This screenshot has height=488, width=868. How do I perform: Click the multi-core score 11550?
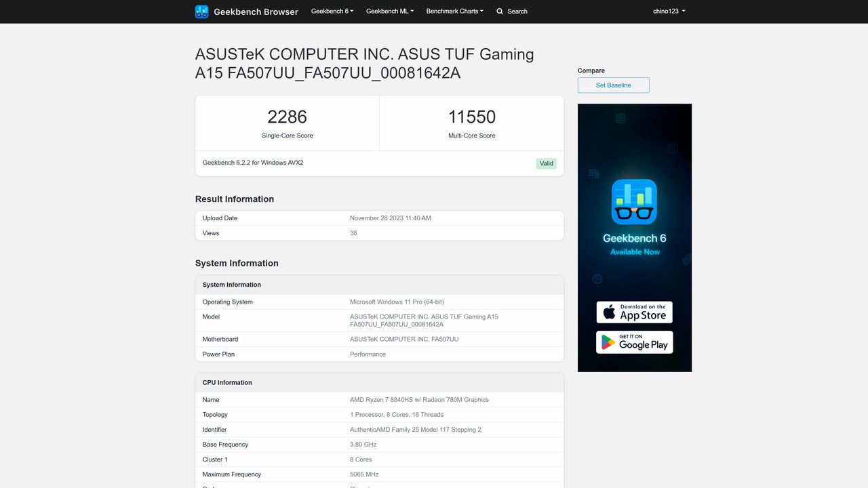coord(472,117)
